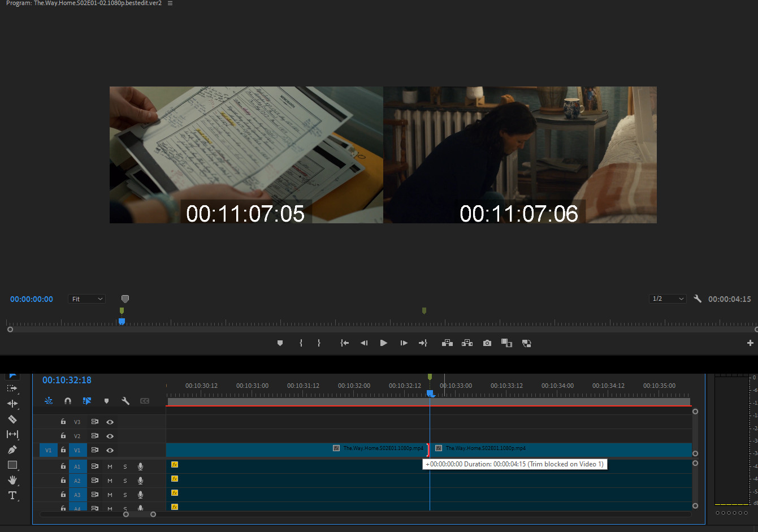This screenshot has width=758, height=532.
Task: Toggle V2 track targeting
Action: pyautogui.click(x=77, y=436)
